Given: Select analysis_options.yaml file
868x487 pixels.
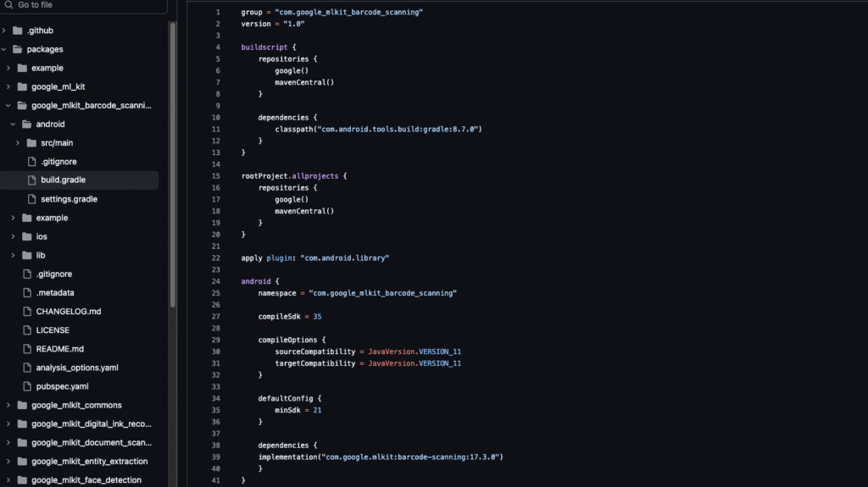Looking at the screenshot, I should pos(76,368).
